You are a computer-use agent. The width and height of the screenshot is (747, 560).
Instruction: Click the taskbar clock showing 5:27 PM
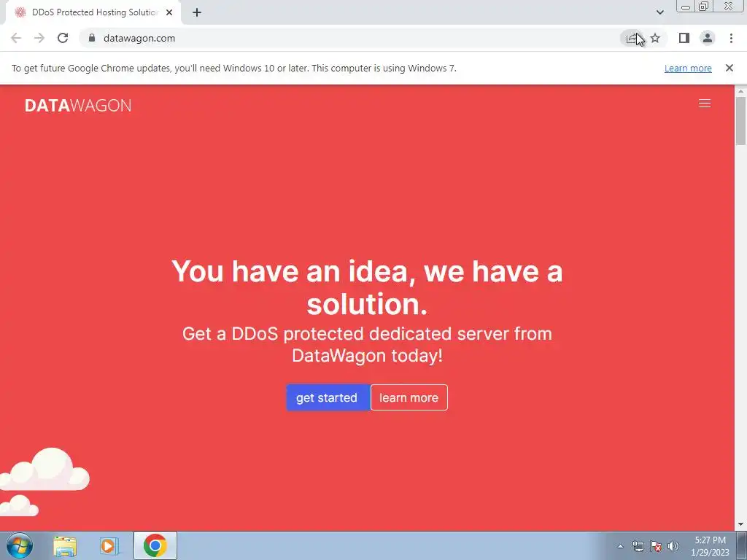pyautogui.click(x=710, y=546)
